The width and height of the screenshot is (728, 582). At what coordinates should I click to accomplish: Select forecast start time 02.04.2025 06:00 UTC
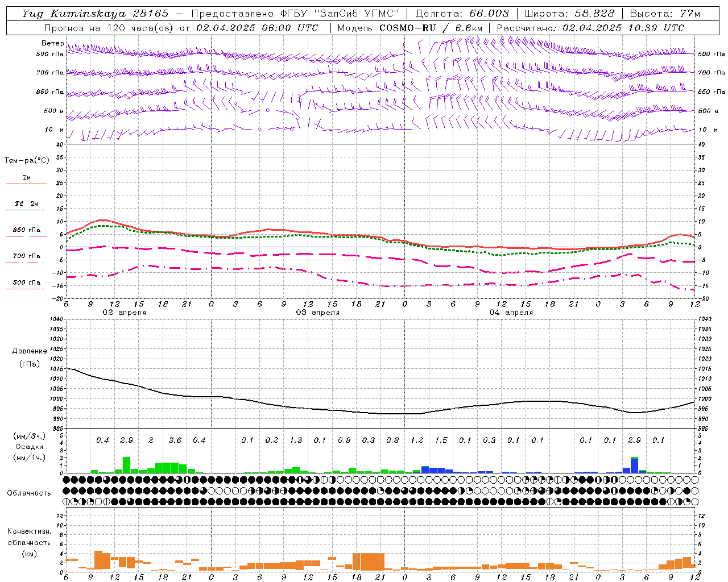[257, 28]
